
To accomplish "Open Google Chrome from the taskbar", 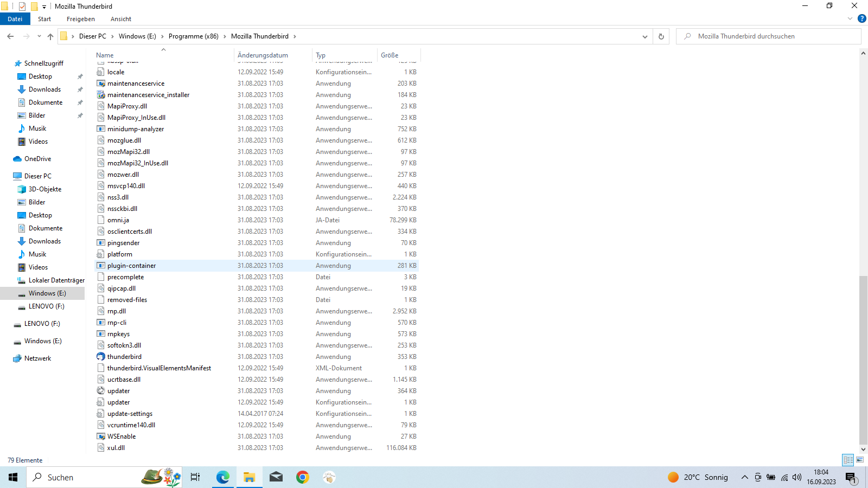I will (x=303, y=477).
